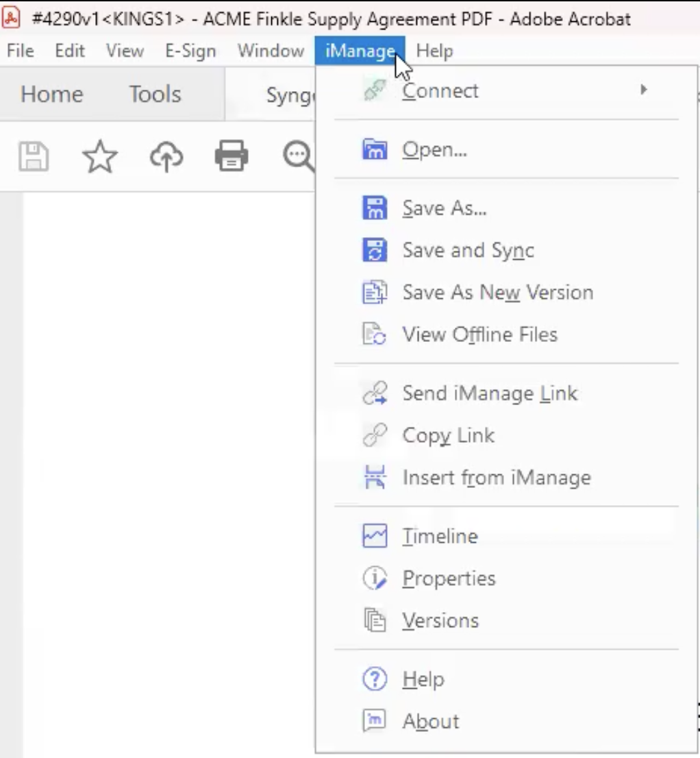
Task: Click the star bookmark icon in toolbar
Action: point(100,156)
